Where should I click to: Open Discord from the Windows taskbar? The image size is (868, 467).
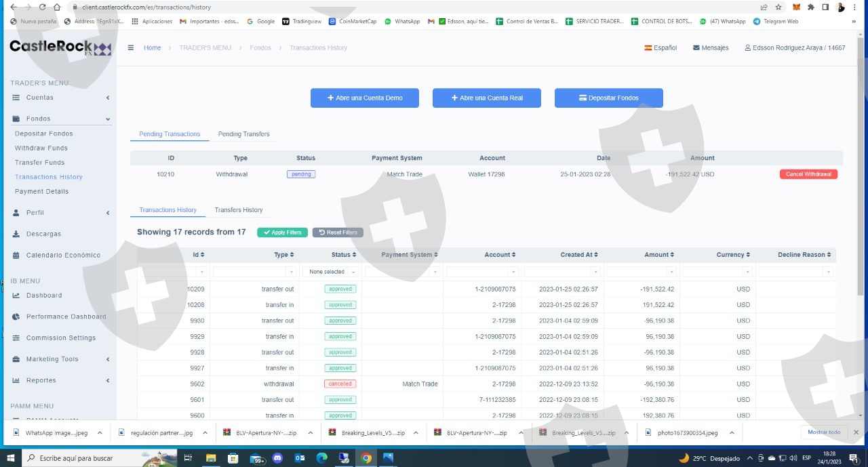point(277,458)
